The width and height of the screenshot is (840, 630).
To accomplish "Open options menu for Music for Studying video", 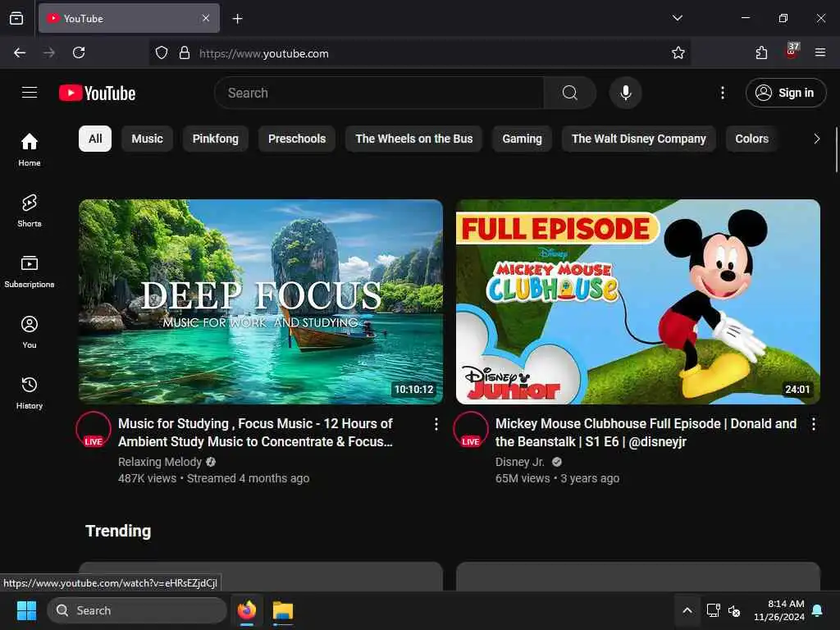I will click(436, 424).
